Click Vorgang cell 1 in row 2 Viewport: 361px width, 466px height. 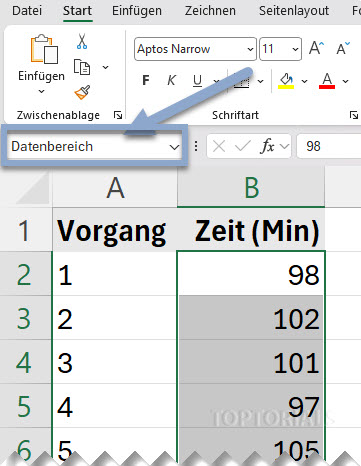(115, 274)
